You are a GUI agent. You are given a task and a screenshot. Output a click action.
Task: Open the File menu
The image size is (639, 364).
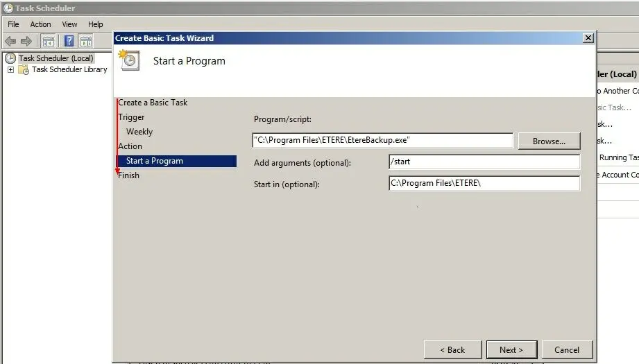point(13,24)
